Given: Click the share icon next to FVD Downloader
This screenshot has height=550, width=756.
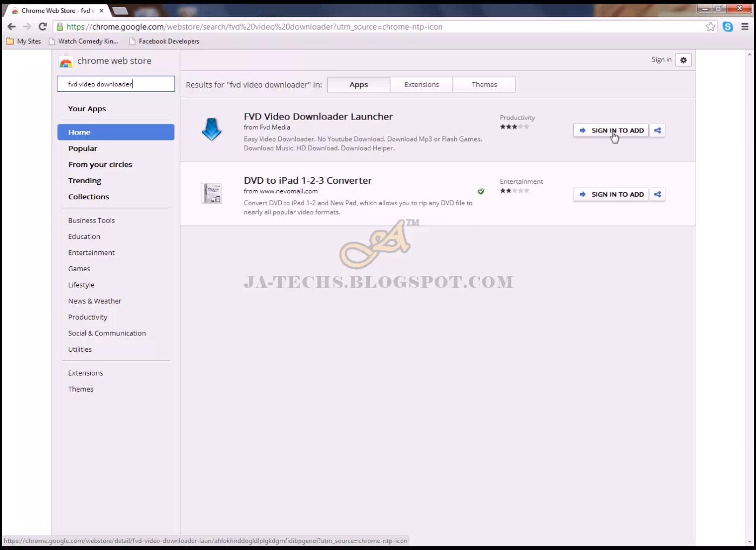Looking at the screenshot, I should (x=657, y=130).
